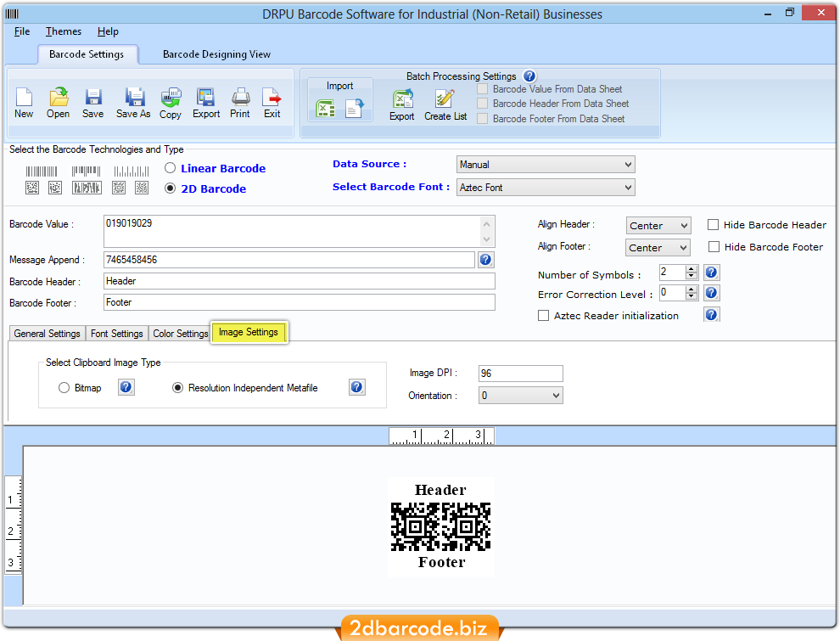
Task: Choose Resolution Independent Metafile option
Action: click(177, 387)
